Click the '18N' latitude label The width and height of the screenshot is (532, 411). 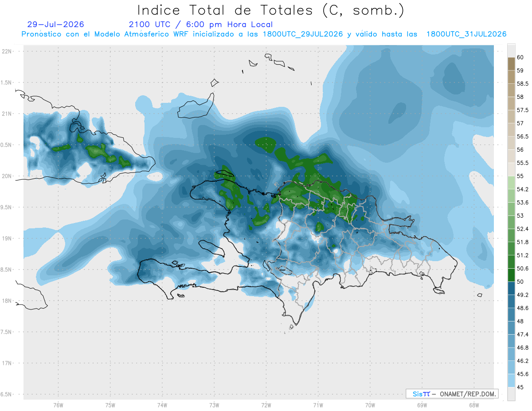(x=8, y=301)
